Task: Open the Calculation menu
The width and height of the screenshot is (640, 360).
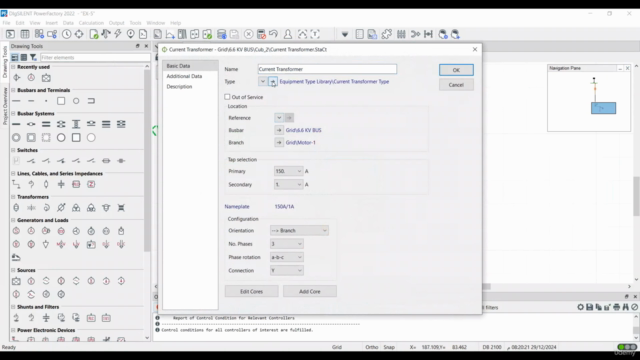Action: (91, 23)
